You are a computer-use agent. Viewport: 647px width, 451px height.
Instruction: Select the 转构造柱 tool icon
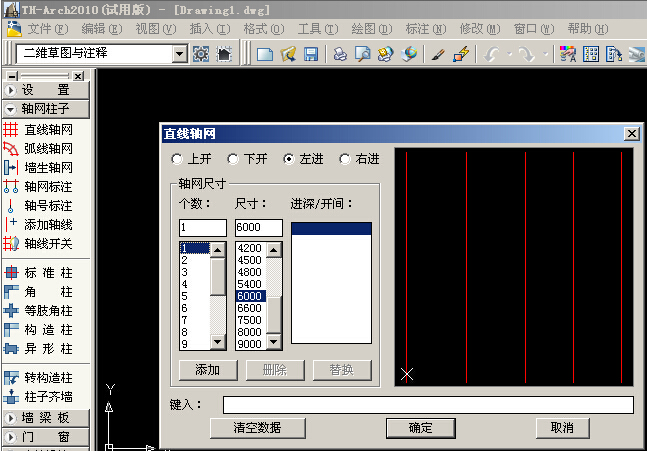pos(11,378)
